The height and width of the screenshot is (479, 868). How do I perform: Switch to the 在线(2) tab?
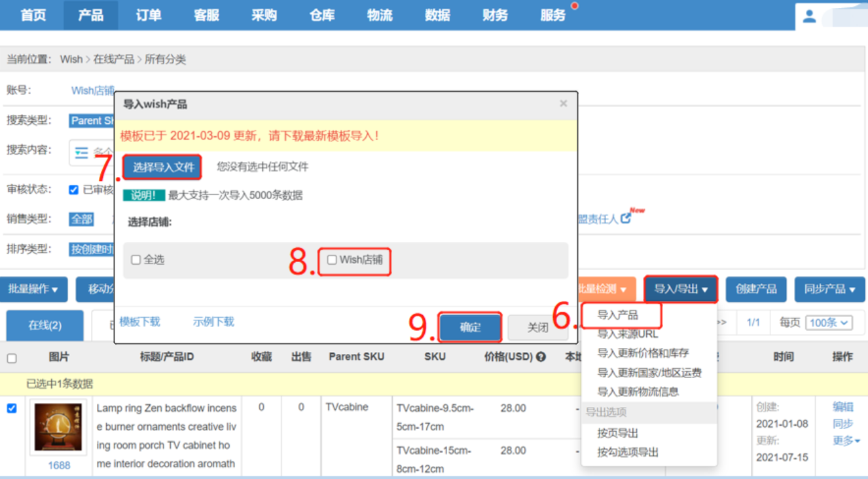coord(45,326)
